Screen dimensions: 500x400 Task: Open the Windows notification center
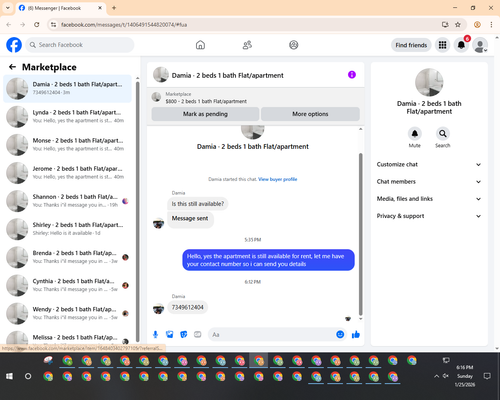point(487,376)
